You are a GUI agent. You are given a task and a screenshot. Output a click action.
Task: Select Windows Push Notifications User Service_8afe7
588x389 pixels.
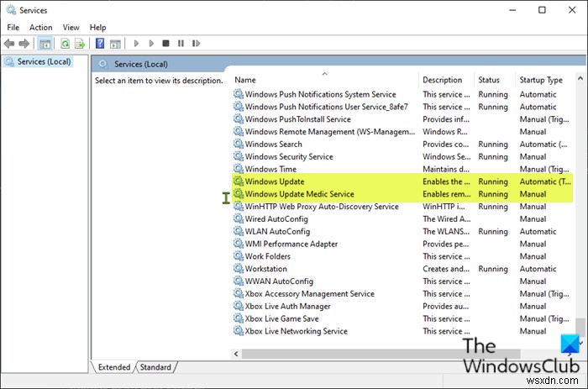point(326,107)
